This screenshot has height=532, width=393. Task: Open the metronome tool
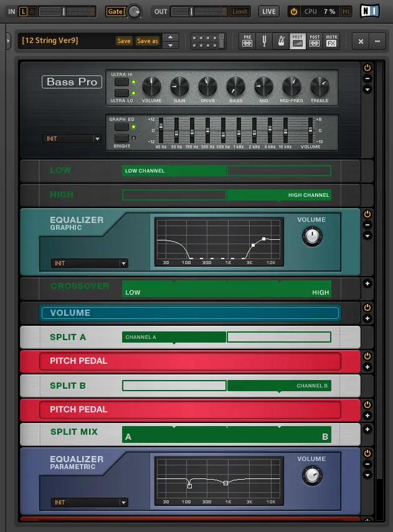[x=281, y=41]
